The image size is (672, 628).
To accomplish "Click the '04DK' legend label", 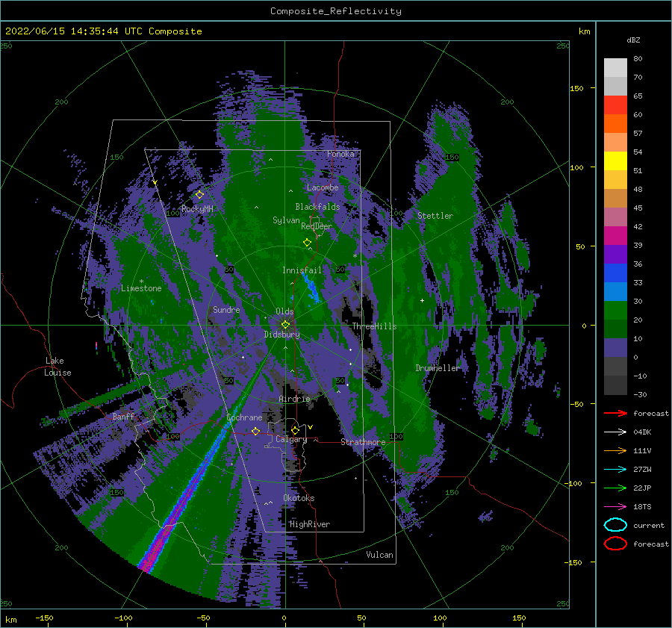I will click(642, 432).
